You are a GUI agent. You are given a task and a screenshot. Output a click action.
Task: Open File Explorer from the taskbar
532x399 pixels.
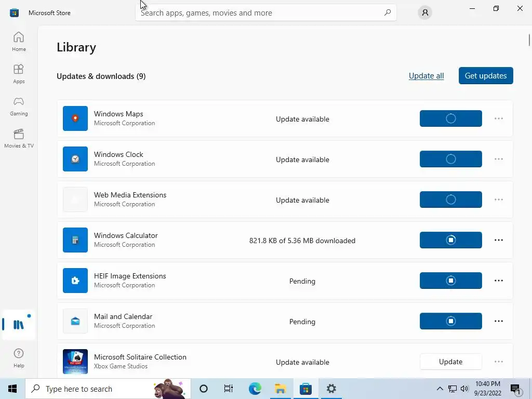280,389
